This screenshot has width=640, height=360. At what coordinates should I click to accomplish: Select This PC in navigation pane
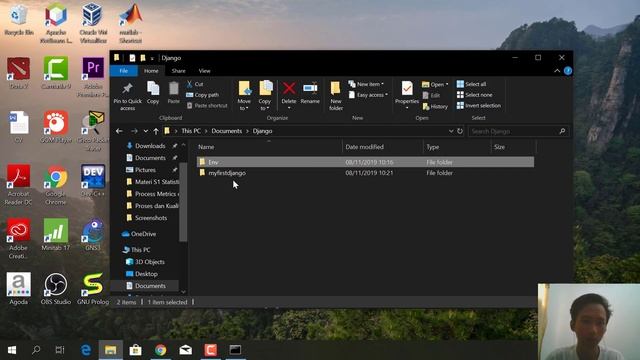(x=140, y=250)
